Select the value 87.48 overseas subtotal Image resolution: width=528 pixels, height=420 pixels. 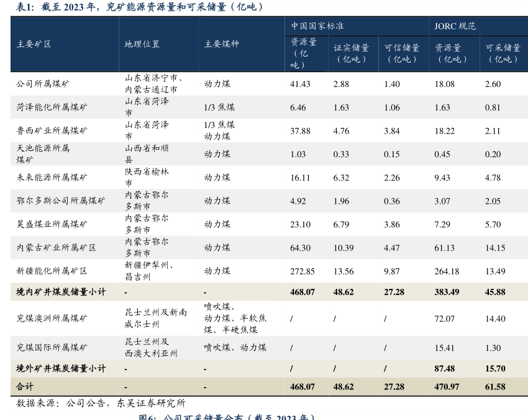[x=445, y=368]
